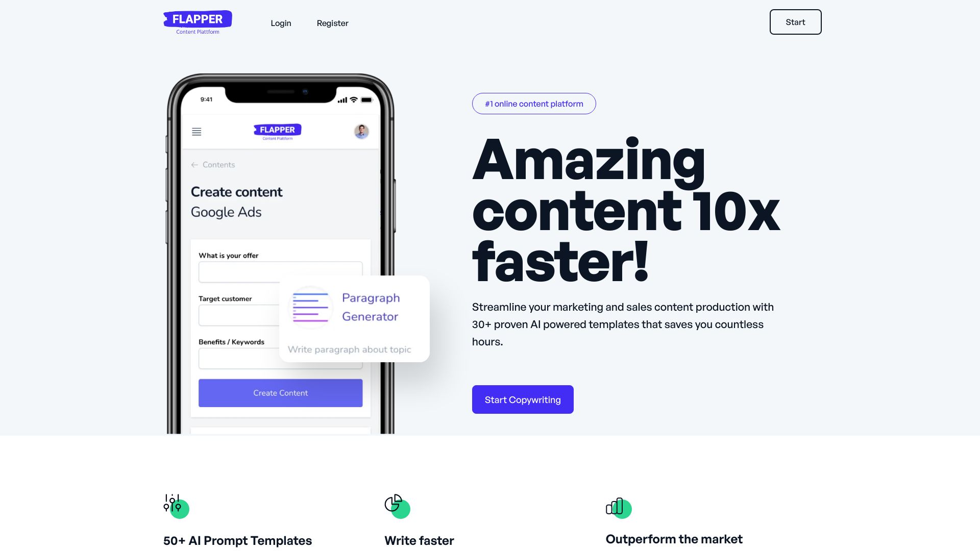
Task: Click the Write paragraph about topic field
Action: point(349,349)
